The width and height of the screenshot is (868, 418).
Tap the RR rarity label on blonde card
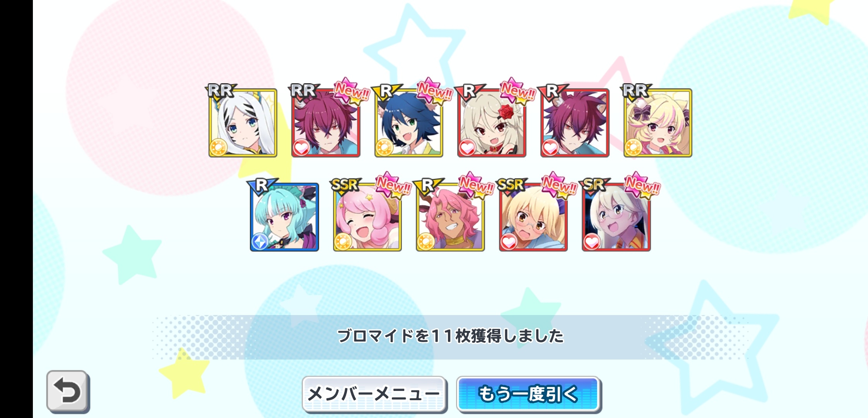tap(635, 91)
